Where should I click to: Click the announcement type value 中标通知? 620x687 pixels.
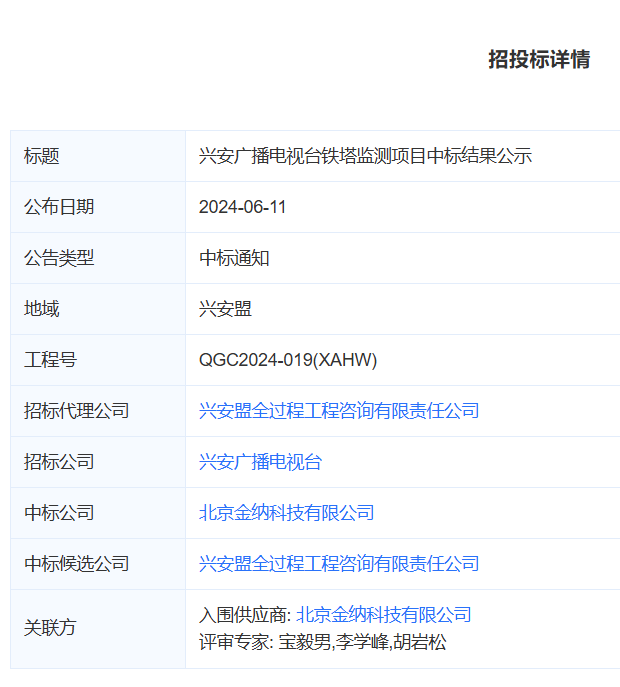click(234, 258)
